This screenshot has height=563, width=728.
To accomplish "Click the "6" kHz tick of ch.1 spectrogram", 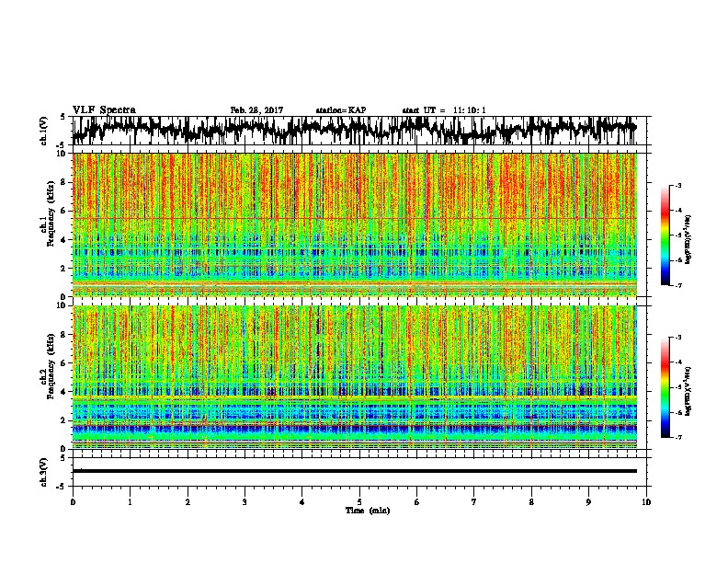I will (x=65, y=211).
